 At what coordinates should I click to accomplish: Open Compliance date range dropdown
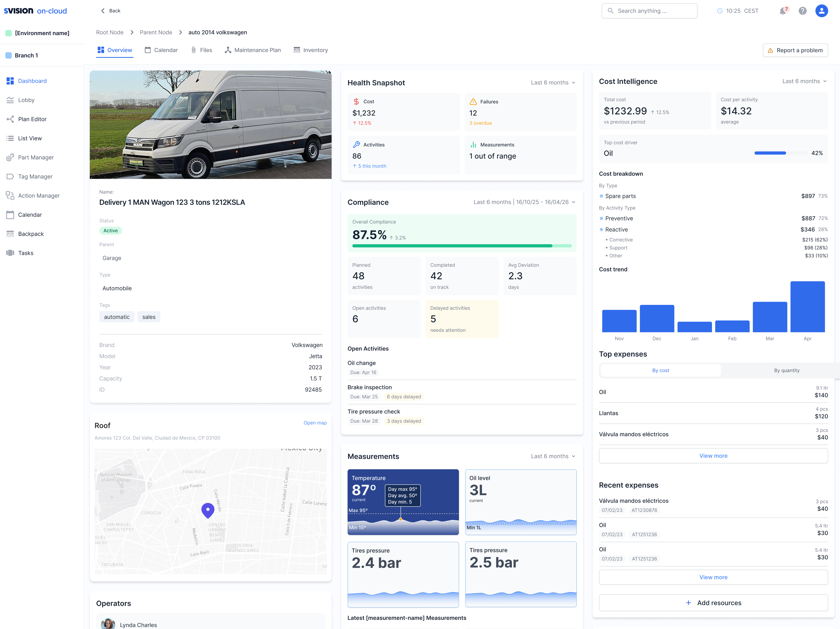tap(524, 202)
